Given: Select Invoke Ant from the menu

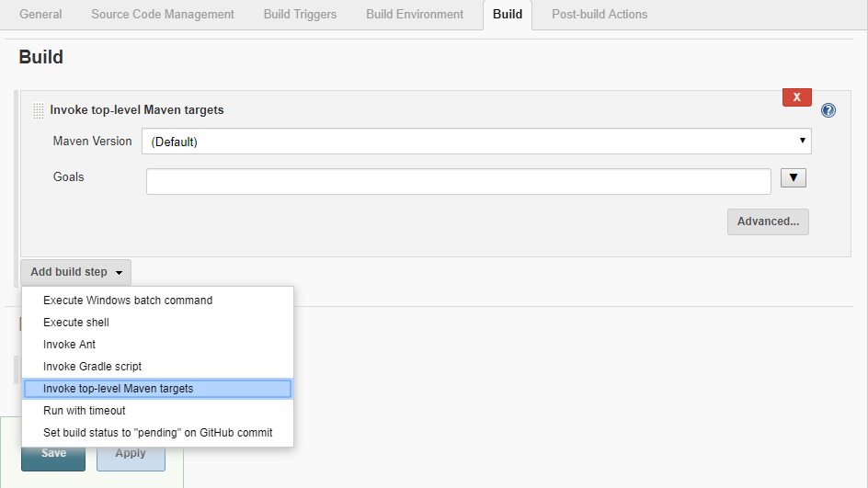Looking at the screenshot, I should point(69,345).
